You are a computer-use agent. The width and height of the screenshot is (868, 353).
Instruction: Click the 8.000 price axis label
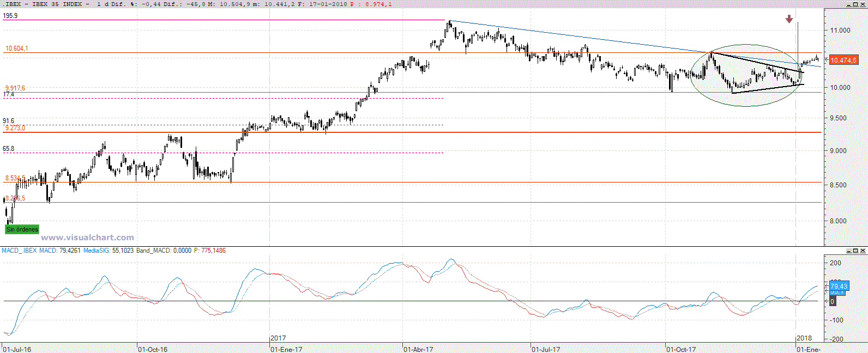point(839,221)
